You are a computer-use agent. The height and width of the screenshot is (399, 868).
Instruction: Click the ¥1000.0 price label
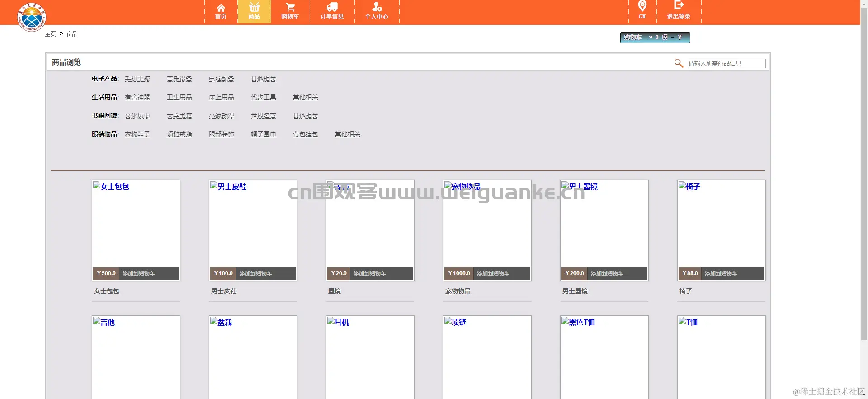(459, 273)
